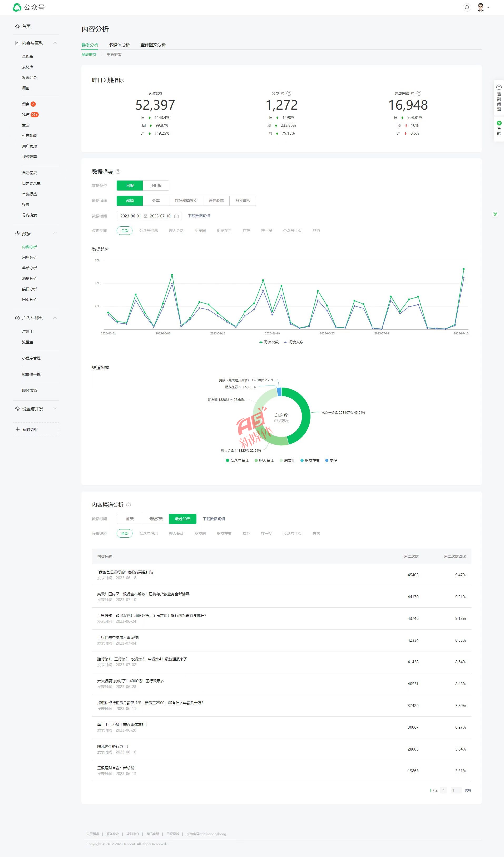Viewport: 504px width, 857px height.
Task: Click 下载数据明细 next to the date range
Action: (199, 216)
